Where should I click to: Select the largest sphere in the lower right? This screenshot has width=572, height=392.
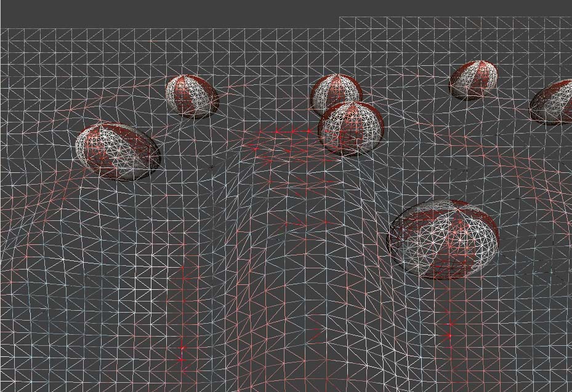443,239
